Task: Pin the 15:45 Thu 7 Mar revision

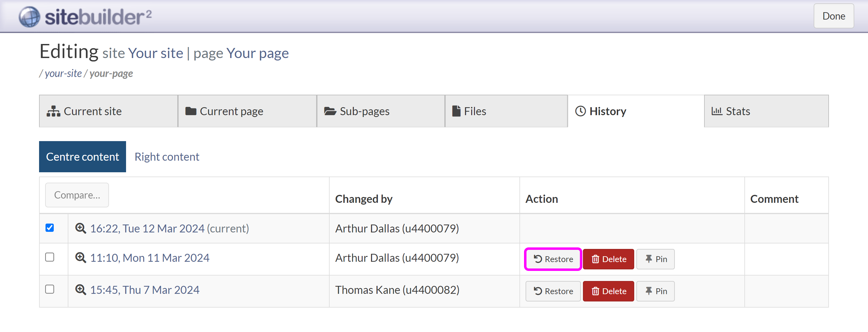Action: tap(655, 291)
